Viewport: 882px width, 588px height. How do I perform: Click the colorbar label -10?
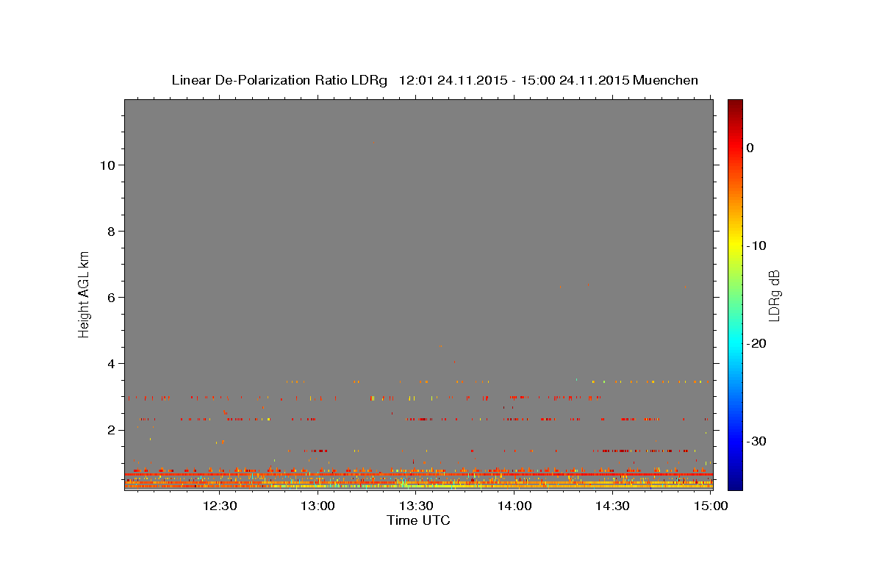coord(756,245)
